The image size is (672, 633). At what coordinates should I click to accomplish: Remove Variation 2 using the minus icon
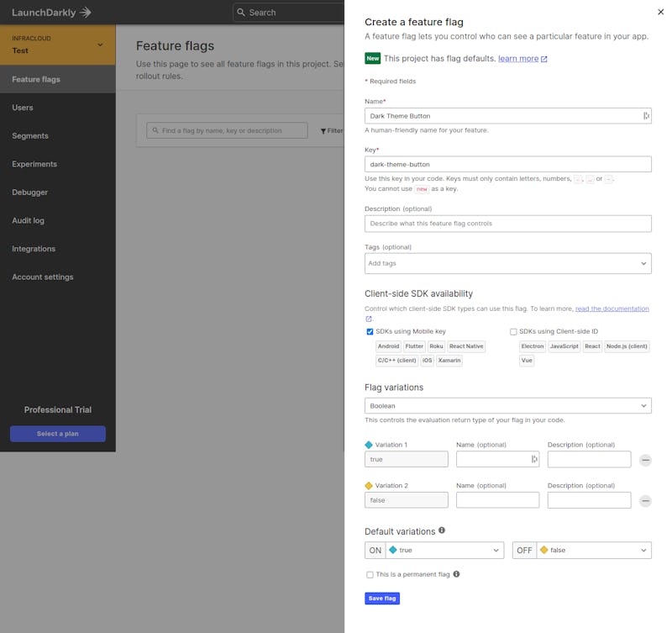click(645, 499)
